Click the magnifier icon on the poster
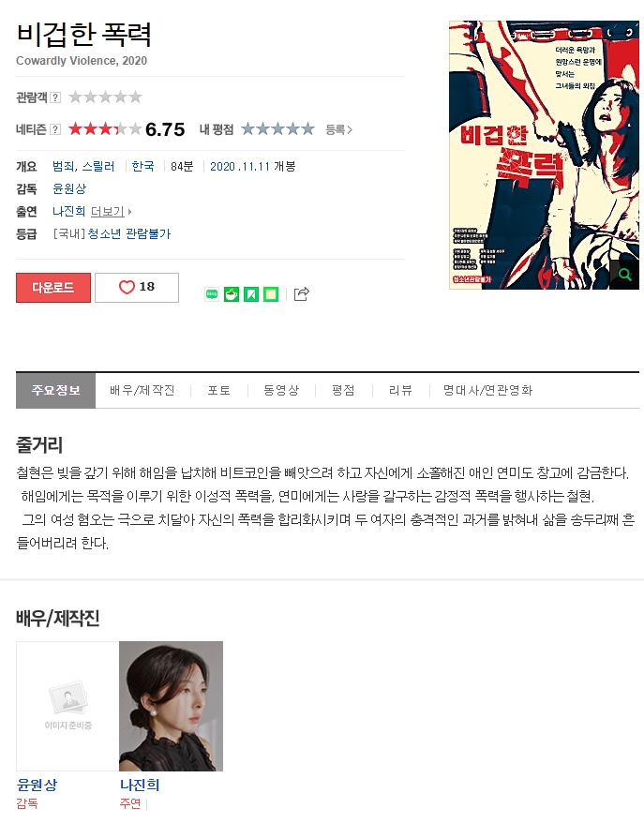 624,274
